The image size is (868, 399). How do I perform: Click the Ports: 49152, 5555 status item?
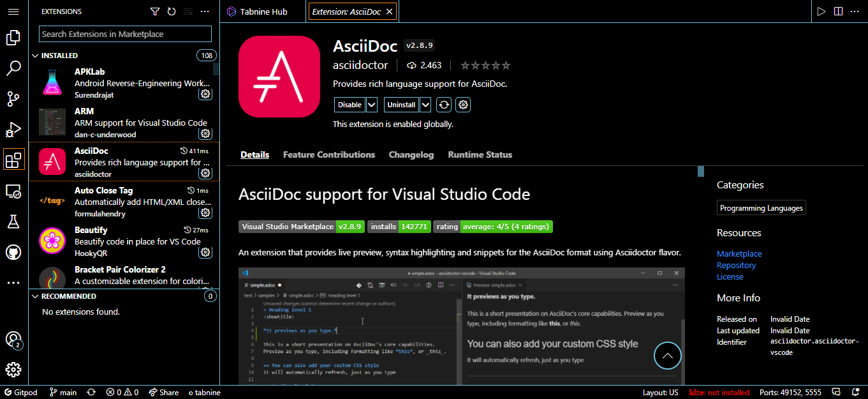(x=791, y=393)
